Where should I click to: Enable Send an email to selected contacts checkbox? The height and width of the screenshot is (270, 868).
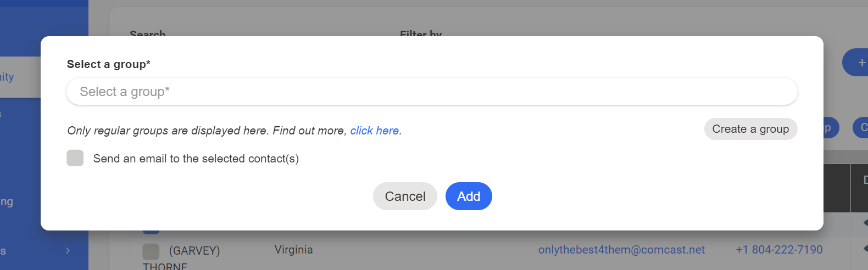click(75, 158)
